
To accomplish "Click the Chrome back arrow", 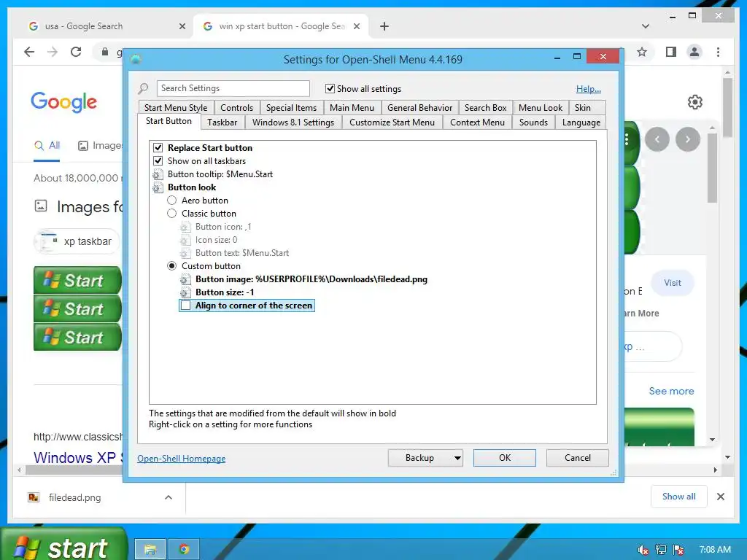I will 29,52.
